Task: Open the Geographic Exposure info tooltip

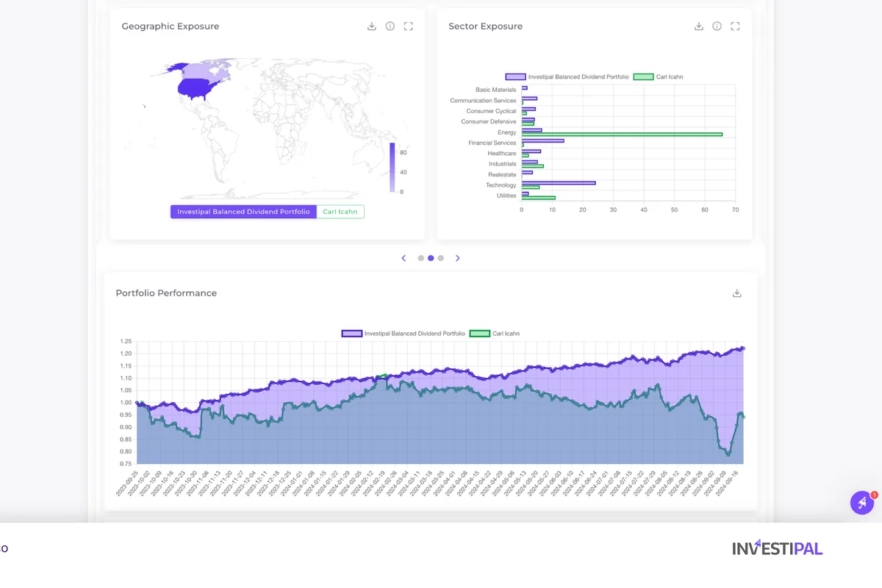Action: (390, 26)
